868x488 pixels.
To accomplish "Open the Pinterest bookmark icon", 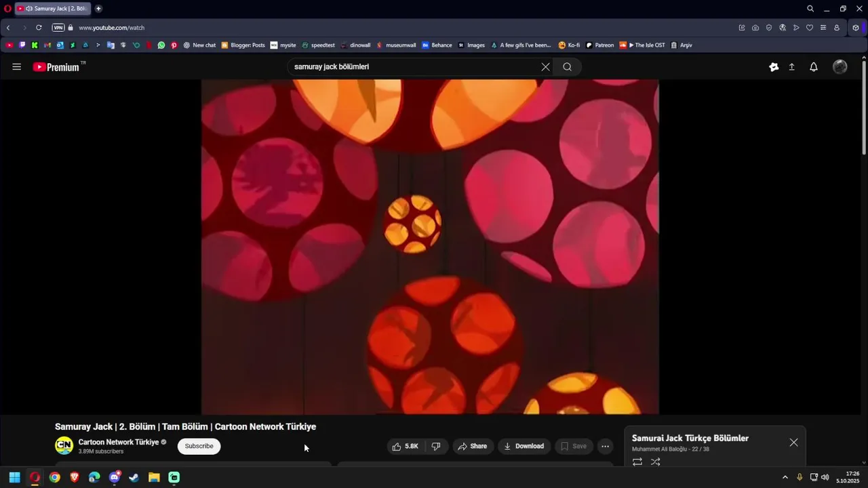I will (174, 45).
